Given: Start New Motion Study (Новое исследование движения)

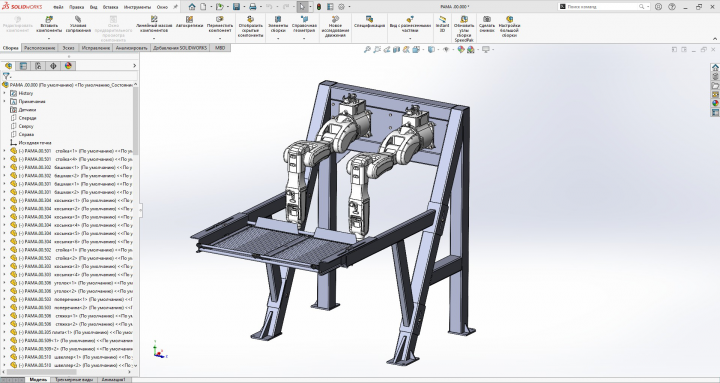Looking at the screenshot, I should point(335,27).
